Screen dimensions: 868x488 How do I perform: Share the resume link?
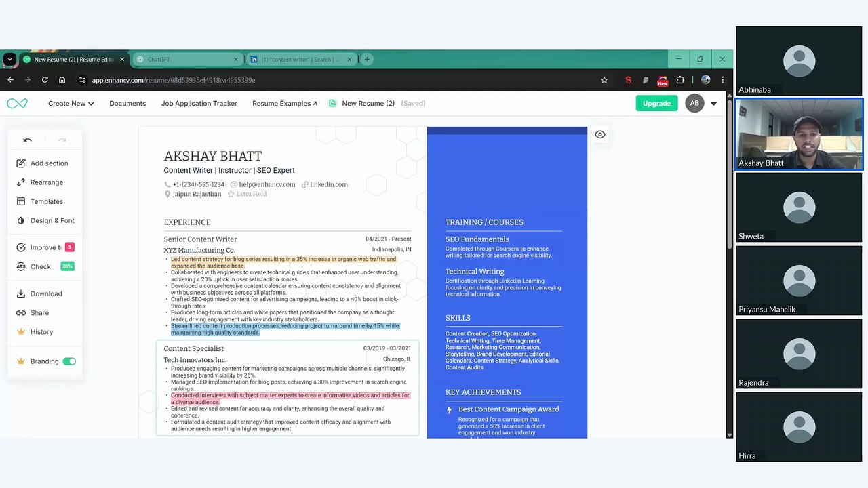[33, 312]
